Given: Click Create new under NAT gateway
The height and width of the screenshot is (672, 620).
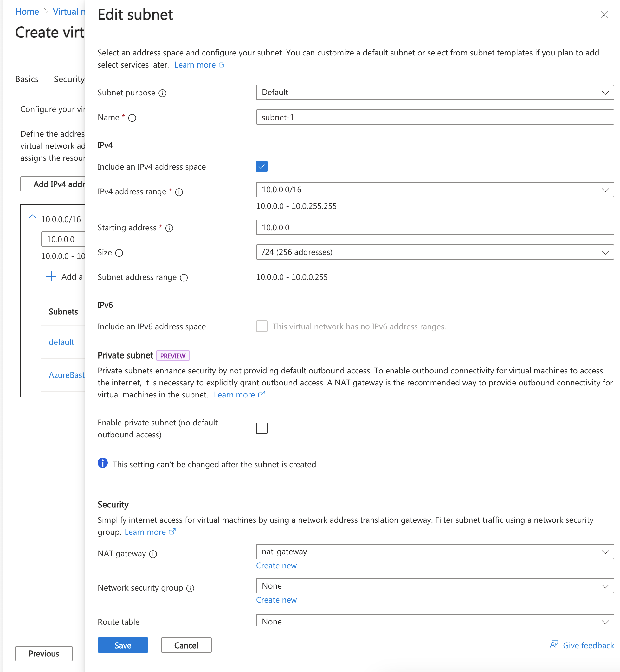Looking at the screenshot, I should click(276, 565).
